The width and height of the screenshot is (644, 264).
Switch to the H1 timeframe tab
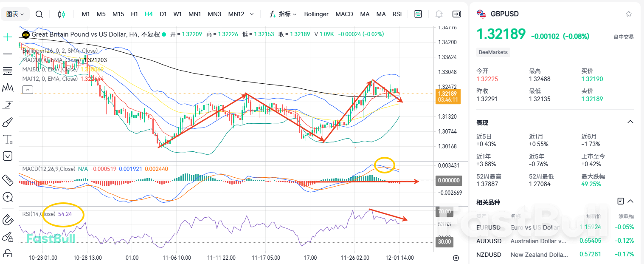pyautogui.click(x=134, y=14)
